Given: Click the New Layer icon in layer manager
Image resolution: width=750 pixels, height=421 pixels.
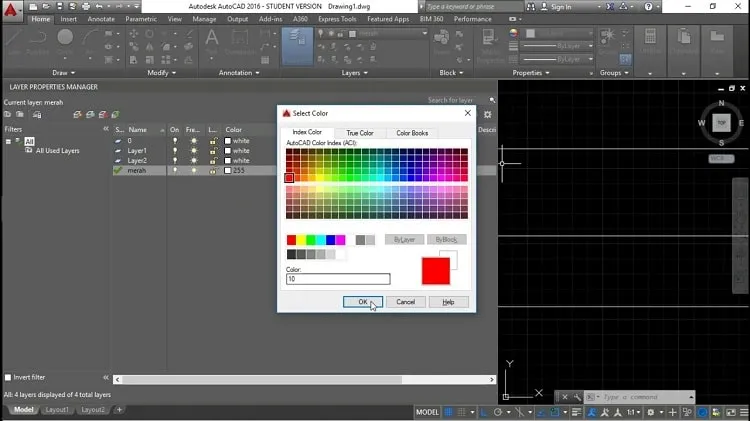Looking at the screenshot, I should tap(77, 114).
